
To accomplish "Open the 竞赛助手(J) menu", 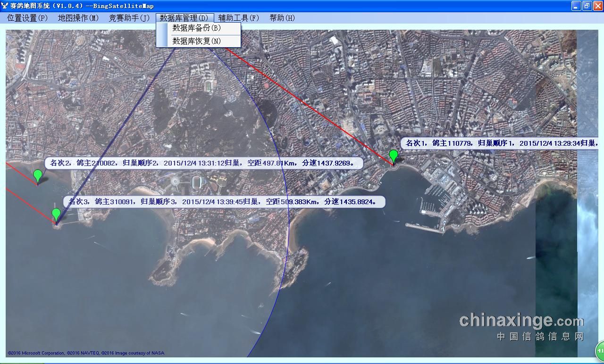I will pyautogui.click(x=129, y=18).
